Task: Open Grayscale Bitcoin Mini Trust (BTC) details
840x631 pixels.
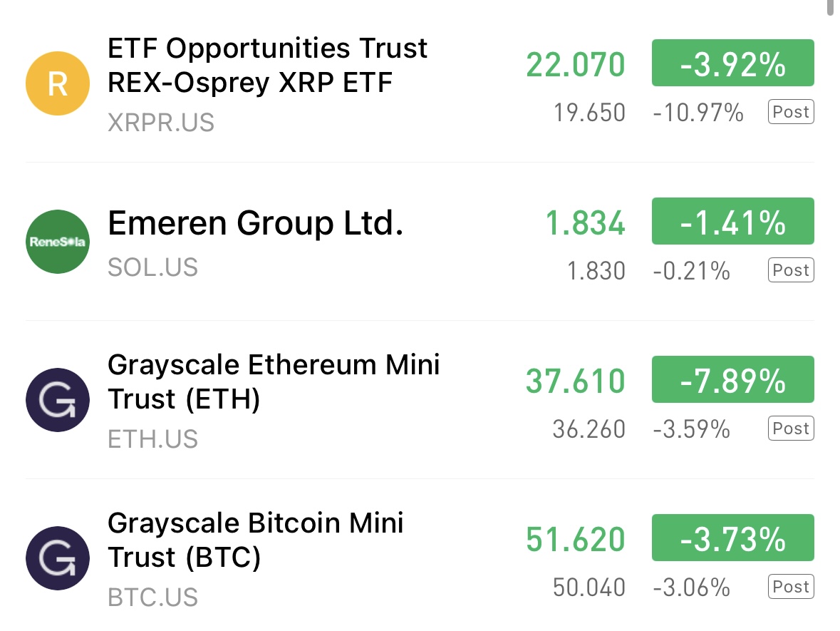Action: 255,540
